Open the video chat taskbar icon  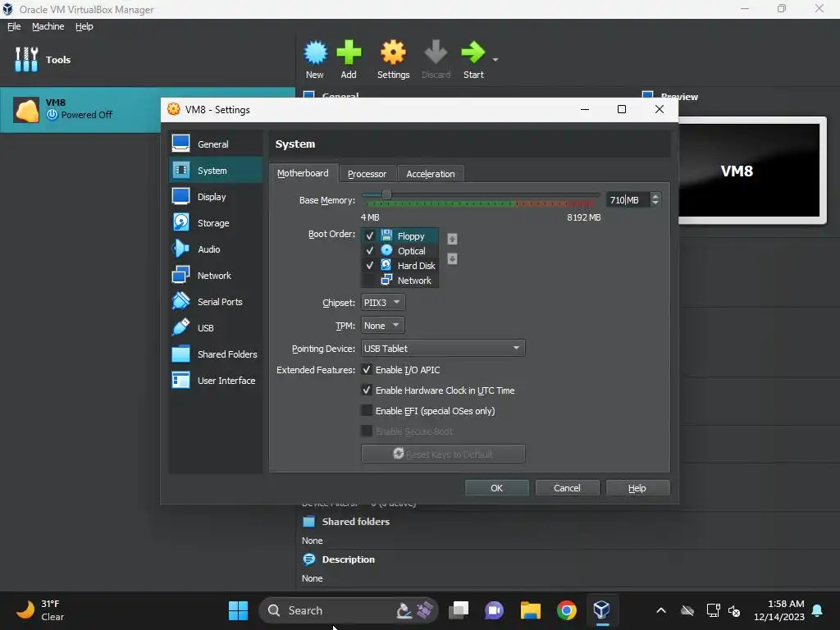(494, 610)
